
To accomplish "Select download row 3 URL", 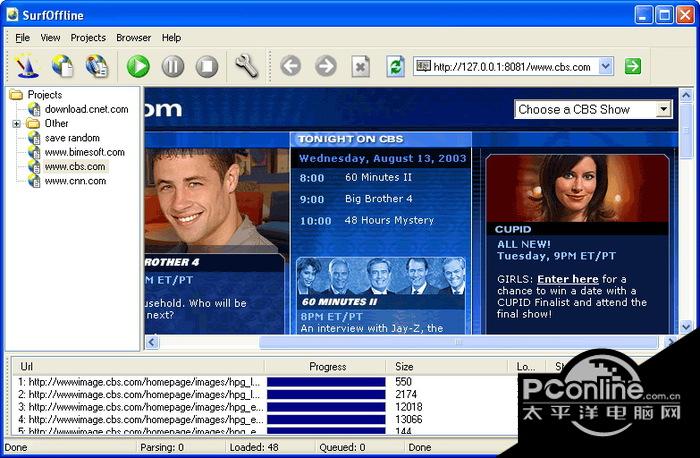I will [x=141, y=407].
